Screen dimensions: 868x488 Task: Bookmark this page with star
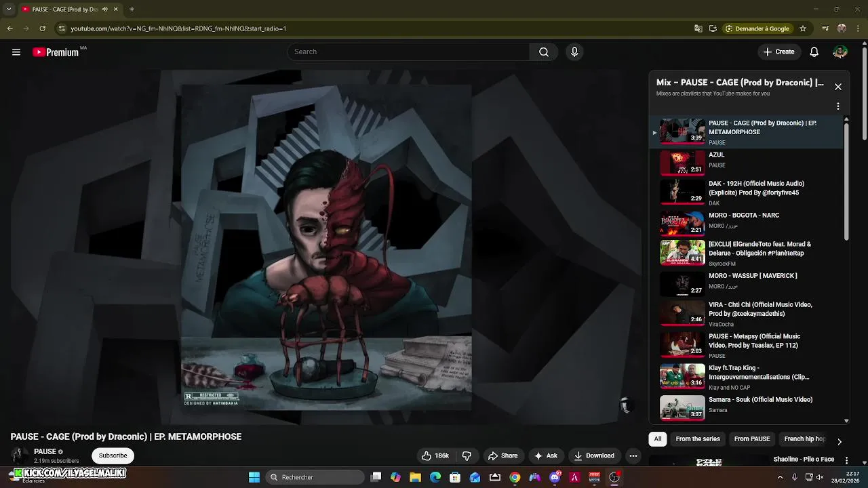(x=803, y=28)
